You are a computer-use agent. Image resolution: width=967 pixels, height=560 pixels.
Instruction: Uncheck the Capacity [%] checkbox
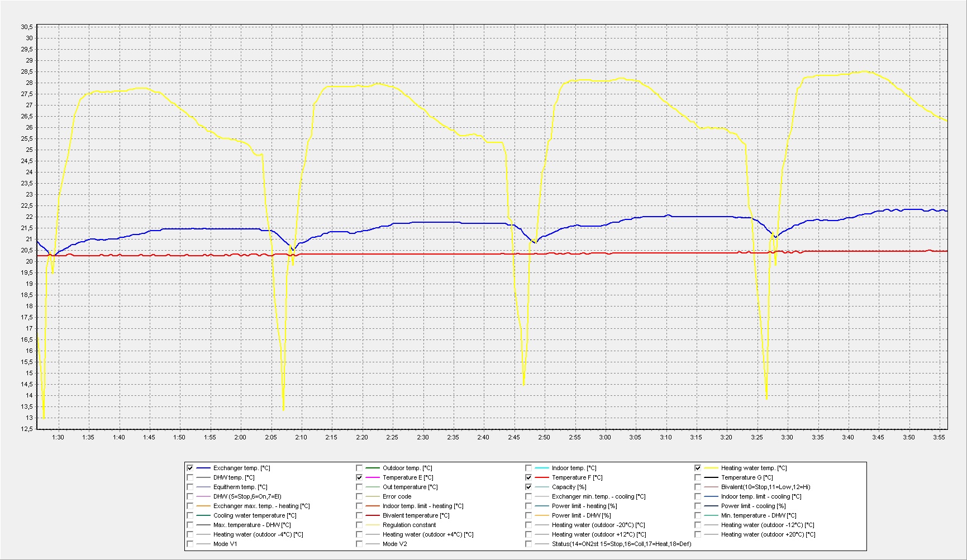528,487
